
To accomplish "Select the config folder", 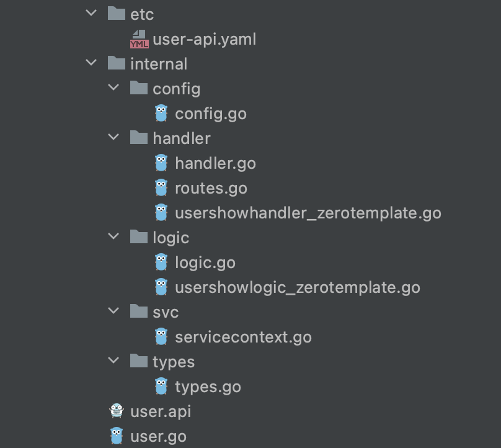I will [177, 88].
